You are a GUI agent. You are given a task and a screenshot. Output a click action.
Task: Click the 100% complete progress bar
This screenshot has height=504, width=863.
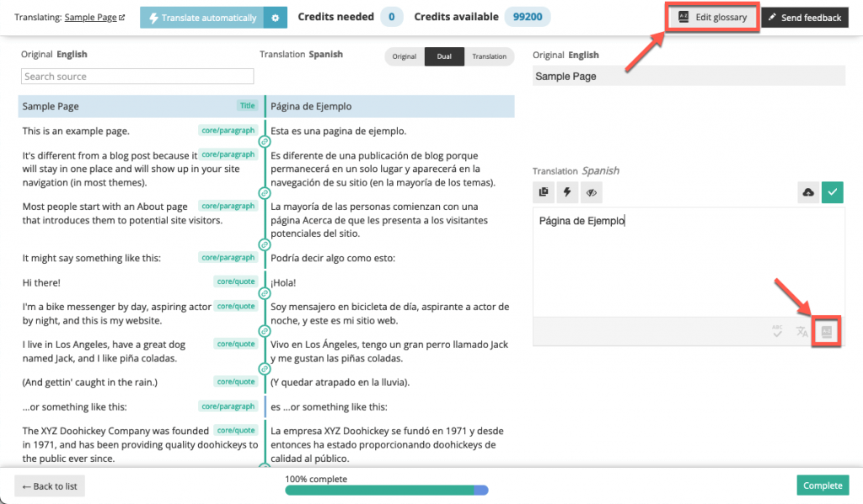tap(386, 490)
